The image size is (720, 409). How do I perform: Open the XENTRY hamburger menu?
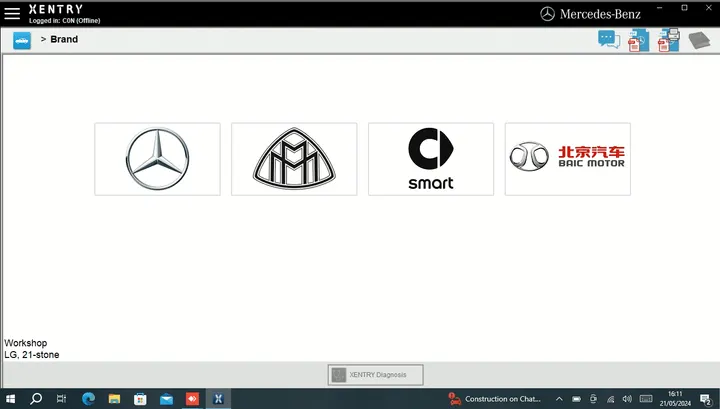click(x=12, y=13)
